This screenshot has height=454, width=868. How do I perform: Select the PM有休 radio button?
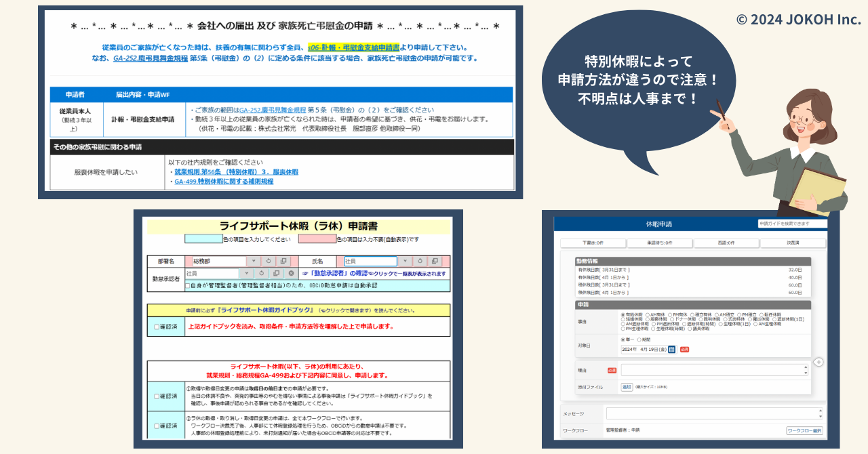[670, 314]
